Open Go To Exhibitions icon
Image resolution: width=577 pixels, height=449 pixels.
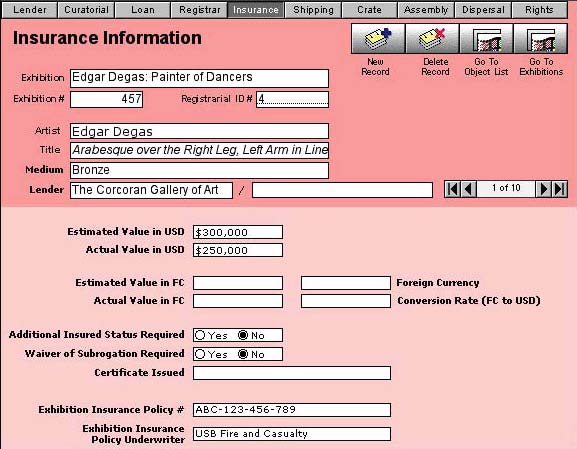click(540, 39)
